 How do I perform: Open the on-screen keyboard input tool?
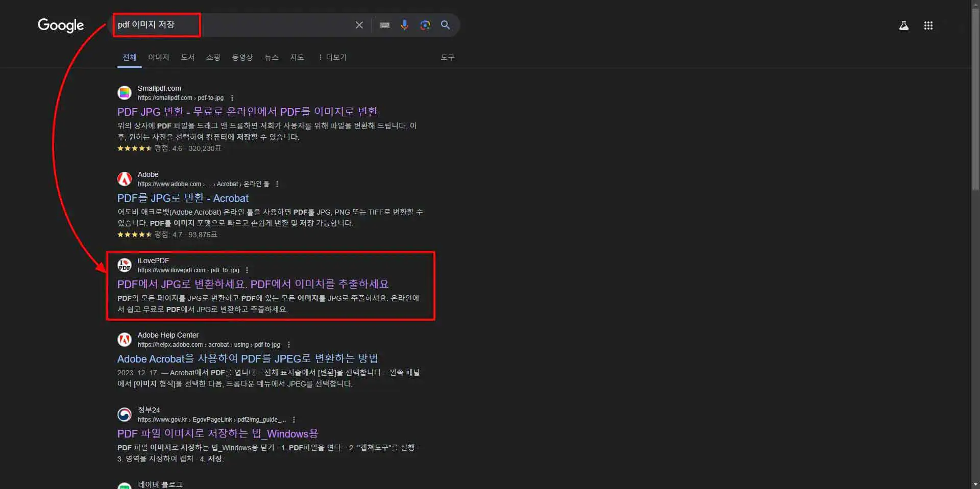[385, 25]
